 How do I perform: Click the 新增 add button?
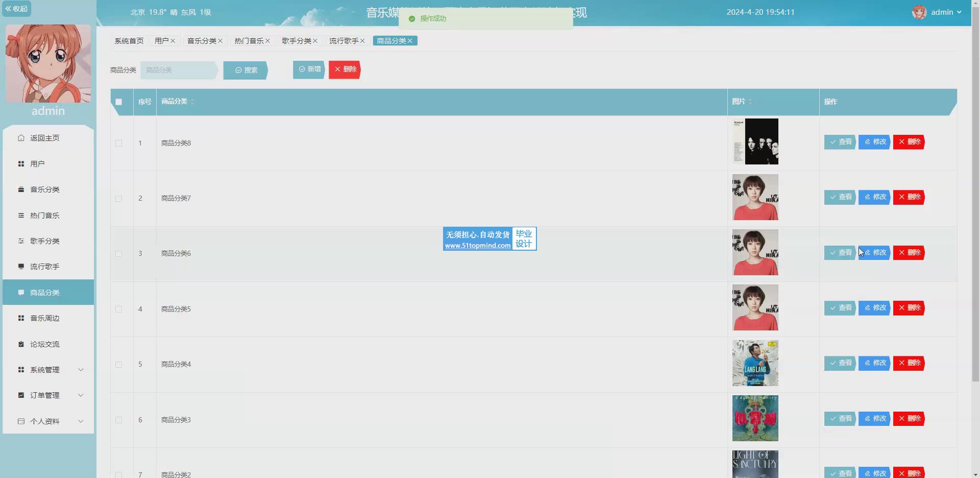point(309,69)
